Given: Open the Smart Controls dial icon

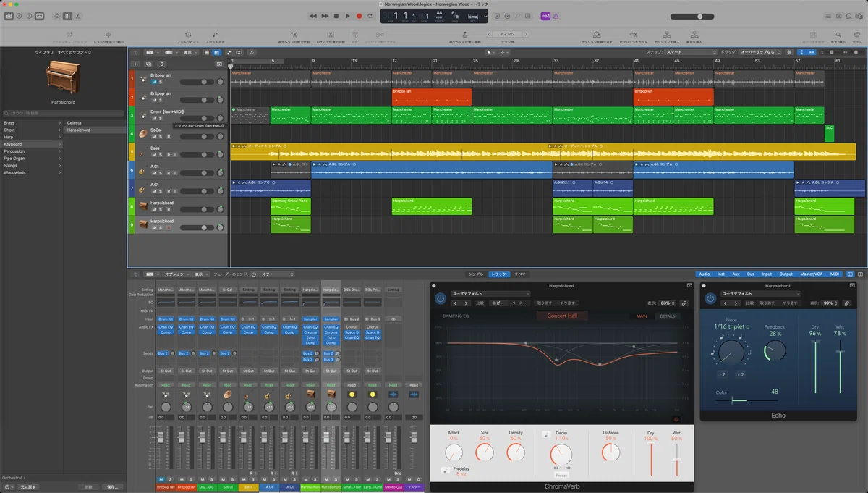Looking at the screenshot, I should pos(57,16).
